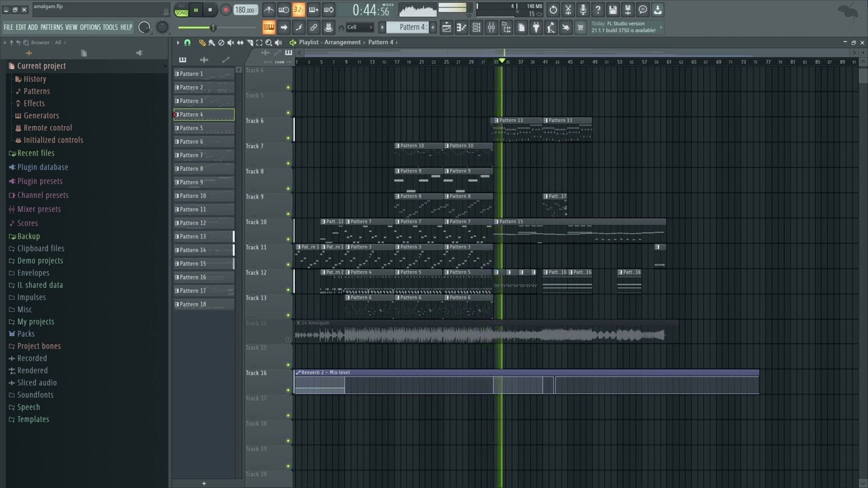Viewport: 868px width, 488px height.
Task: Toggle PAT/SONG mode switch
Action: coord(181,10)
